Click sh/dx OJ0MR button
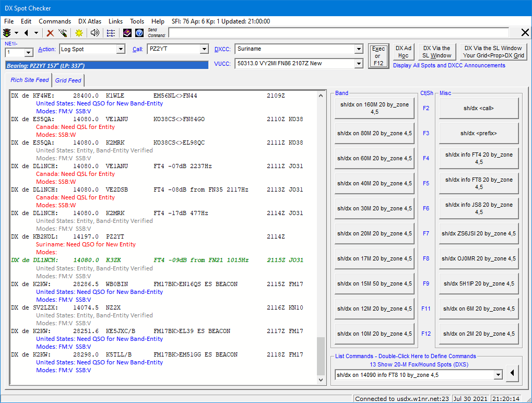The image size is (532, 403). click(479, 258)
